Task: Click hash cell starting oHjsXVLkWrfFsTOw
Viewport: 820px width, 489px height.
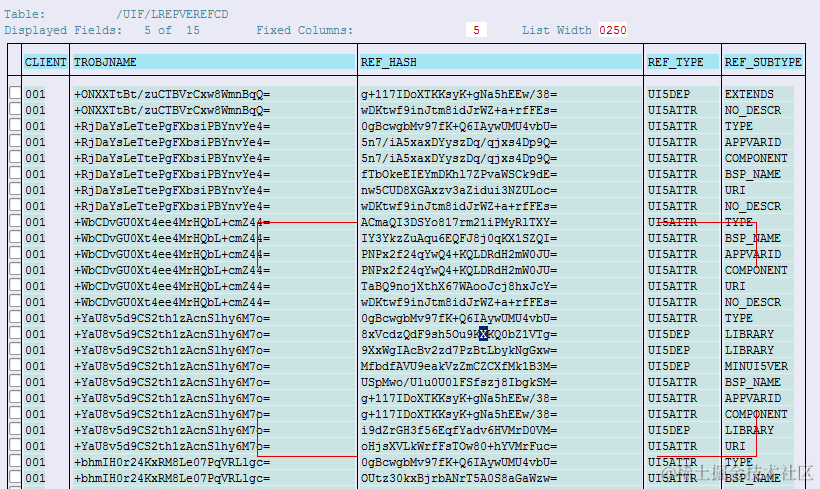Action: tap(459, 446)
